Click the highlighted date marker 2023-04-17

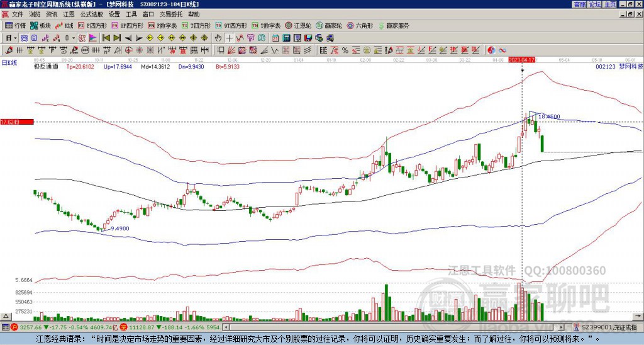point(521,60)
